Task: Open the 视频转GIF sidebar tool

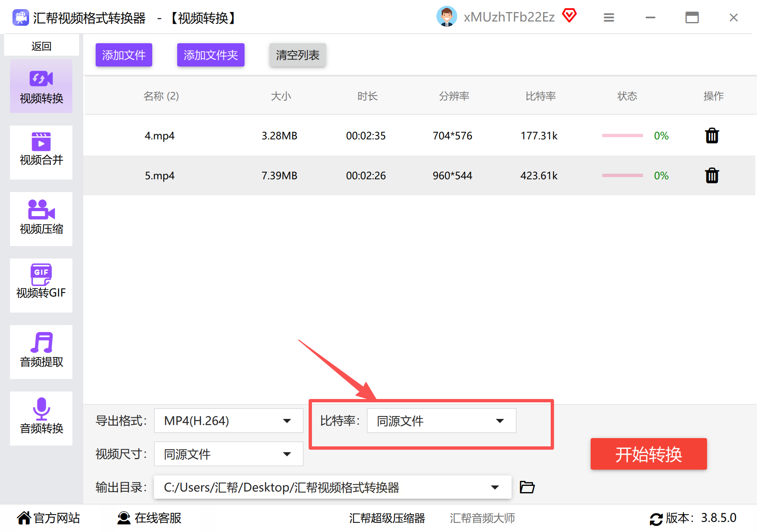Action: [x=41, y=285]
